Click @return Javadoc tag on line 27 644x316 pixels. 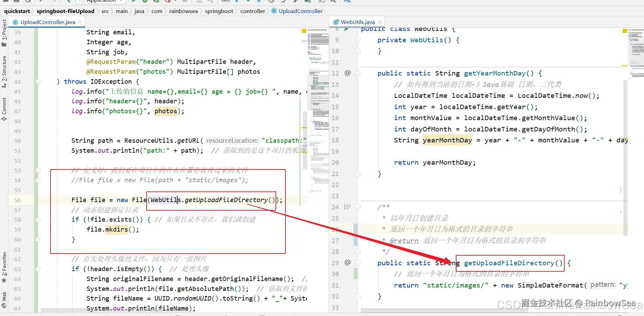(x=404, y=241)
